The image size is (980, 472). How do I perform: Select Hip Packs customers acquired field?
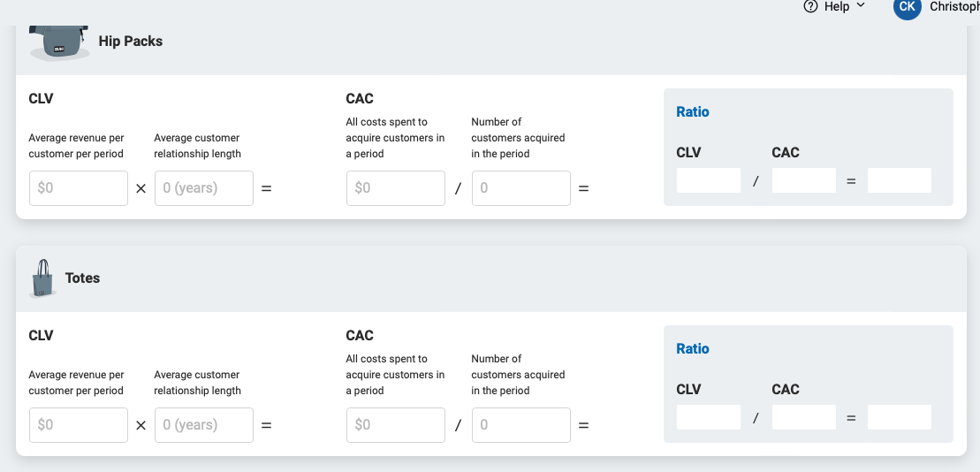point(521,188)
